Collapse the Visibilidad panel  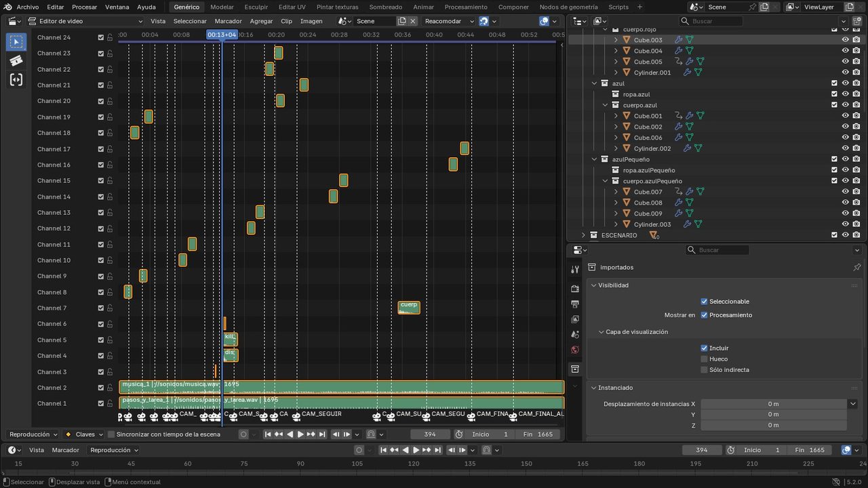coord(593,285)
